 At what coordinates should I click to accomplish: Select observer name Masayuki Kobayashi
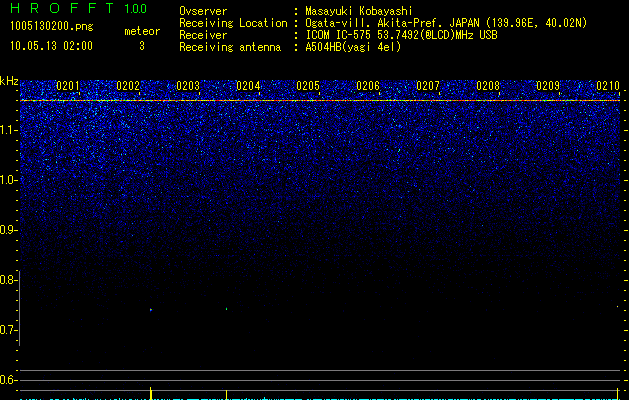(x=359, y=11)
